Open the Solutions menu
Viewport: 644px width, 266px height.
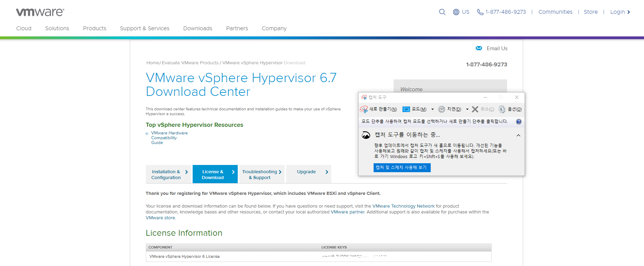57,28
